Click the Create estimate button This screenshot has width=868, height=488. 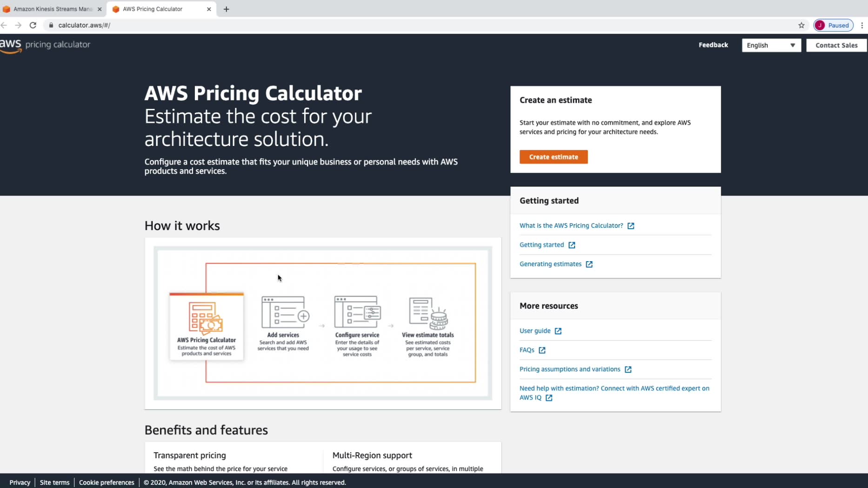coord(553,157)
